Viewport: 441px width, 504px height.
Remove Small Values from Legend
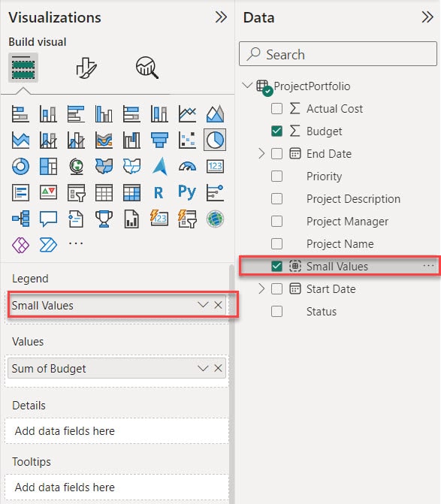point(219,305)
